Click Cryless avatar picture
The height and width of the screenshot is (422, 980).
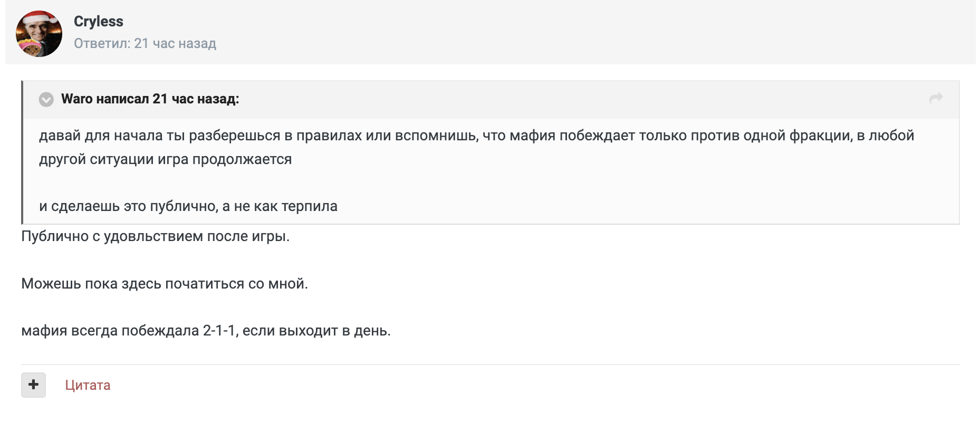click(x=39, y=36)
